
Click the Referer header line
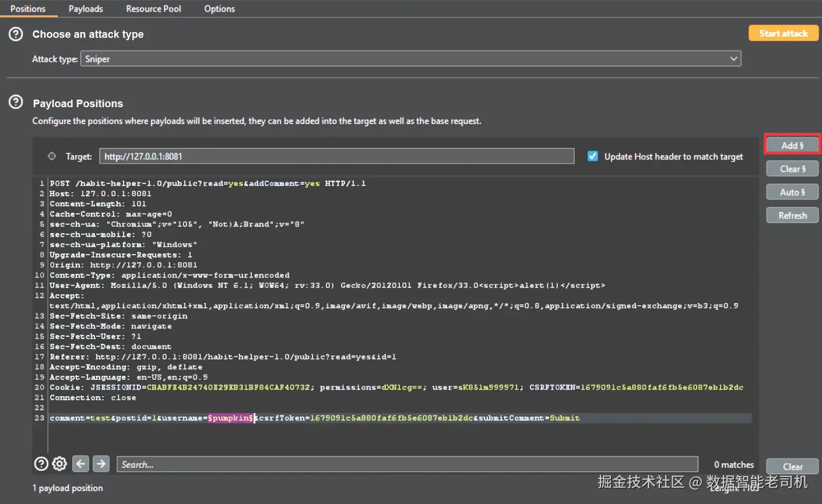pyautogui.click(x=223, y=357)
